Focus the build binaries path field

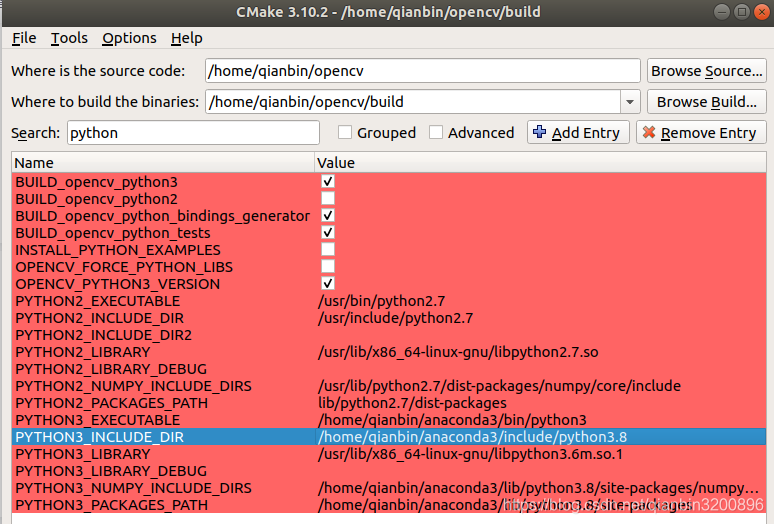coord(413,102)
